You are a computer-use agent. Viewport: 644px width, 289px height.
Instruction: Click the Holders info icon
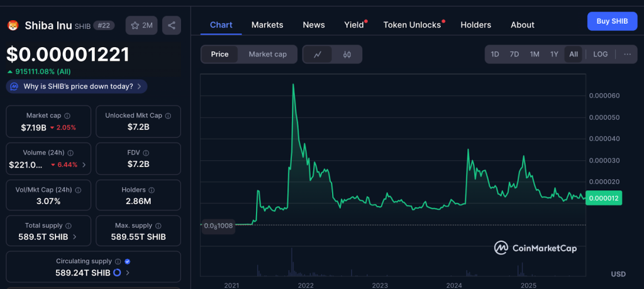152,190
